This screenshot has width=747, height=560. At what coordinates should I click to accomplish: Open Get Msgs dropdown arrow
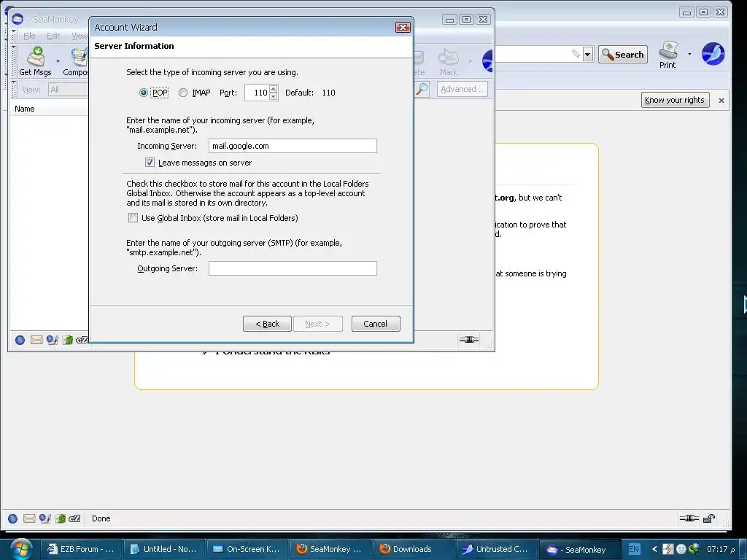58,61
